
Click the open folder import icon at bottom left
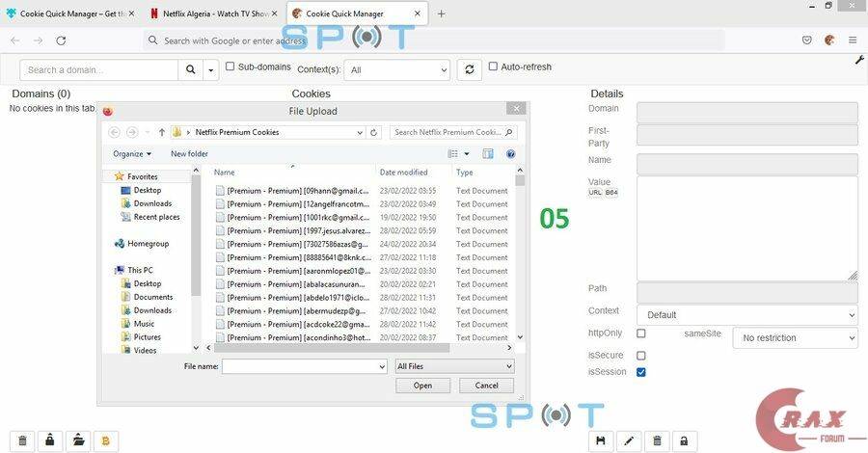pos(78,440)
